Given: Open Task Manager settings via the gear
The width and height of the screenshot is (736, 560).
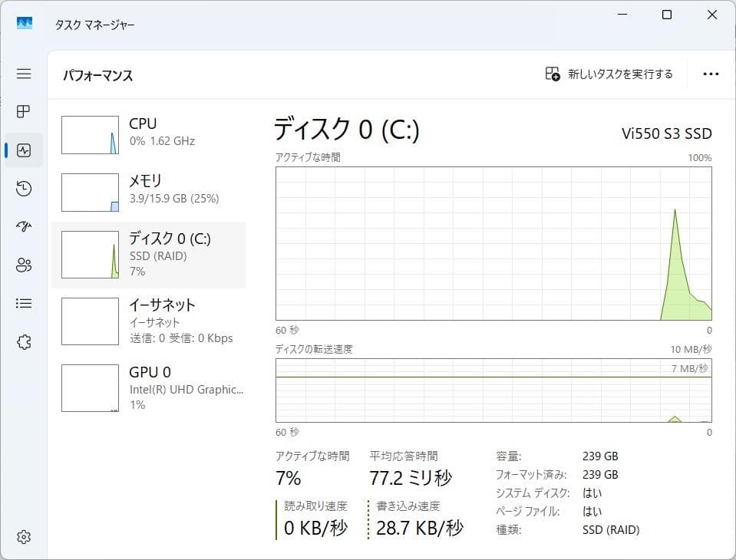Looking at the screenshot, I should coord(23,536).
